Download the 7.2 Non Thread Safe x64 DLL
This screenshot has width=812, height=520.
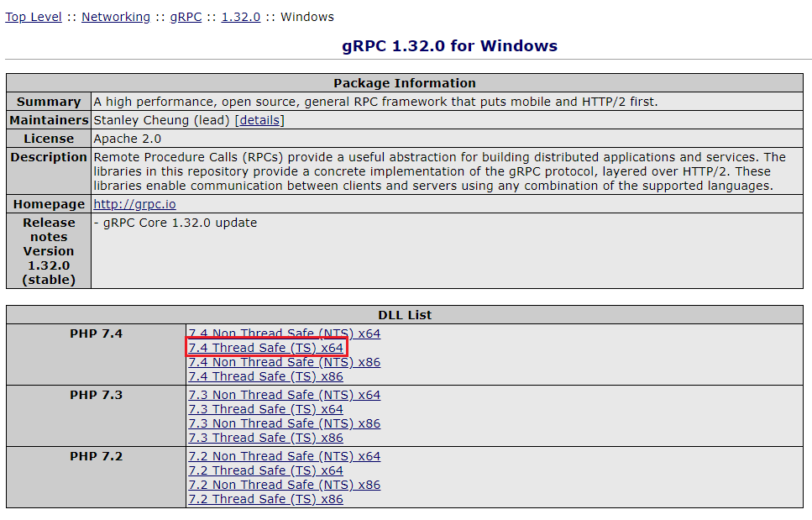point(284,455)
